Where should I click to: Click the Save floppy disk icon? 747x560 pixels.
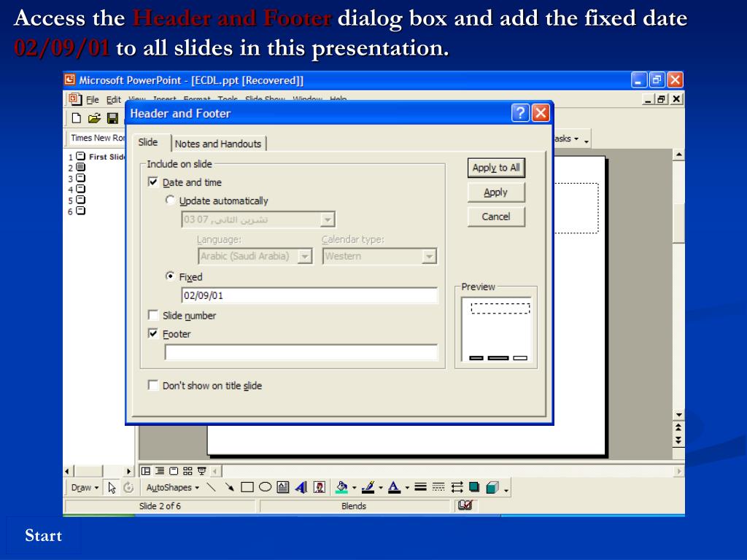point(112,118)
